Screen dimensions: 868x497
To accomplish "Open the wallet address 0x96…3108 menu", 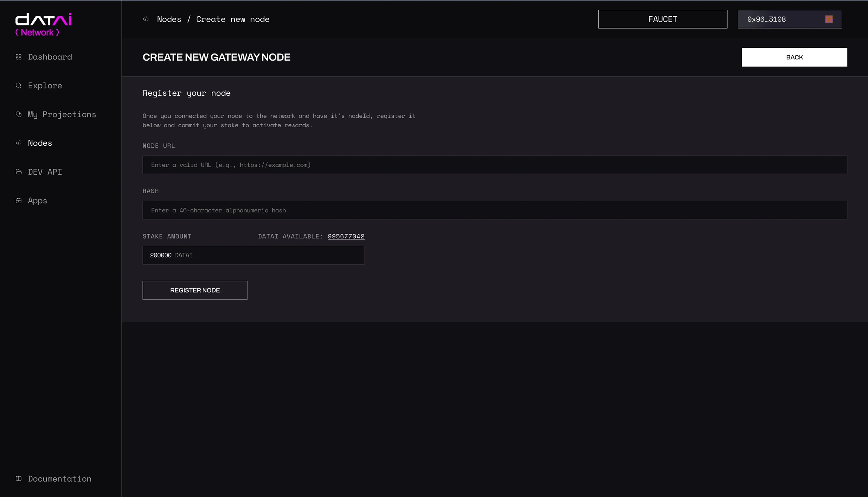I will coord(766,19).
